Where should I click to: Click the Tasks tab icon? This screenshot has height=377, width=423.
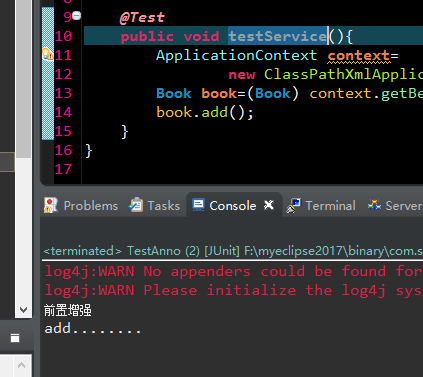136,205
